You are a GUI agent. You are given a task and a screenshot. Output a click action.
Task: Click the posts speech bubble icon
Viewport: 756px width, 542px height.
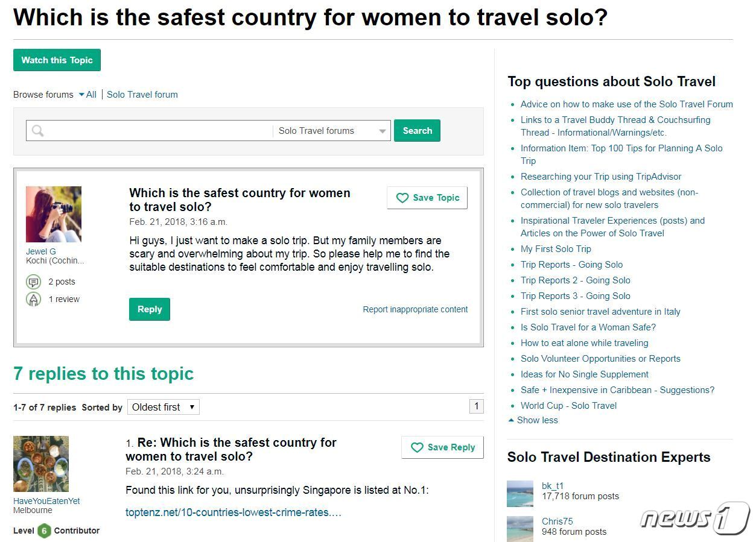(x=33, y=282)
